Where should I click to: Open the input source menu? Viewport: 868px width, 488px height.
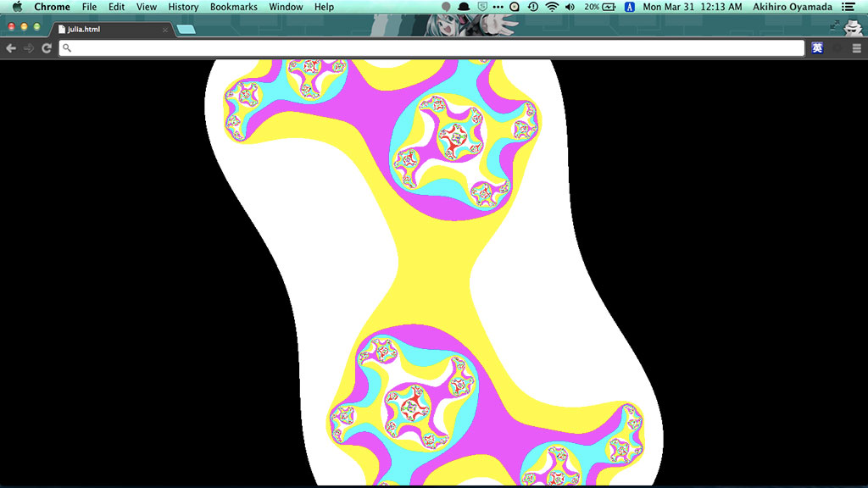[629, 7]
